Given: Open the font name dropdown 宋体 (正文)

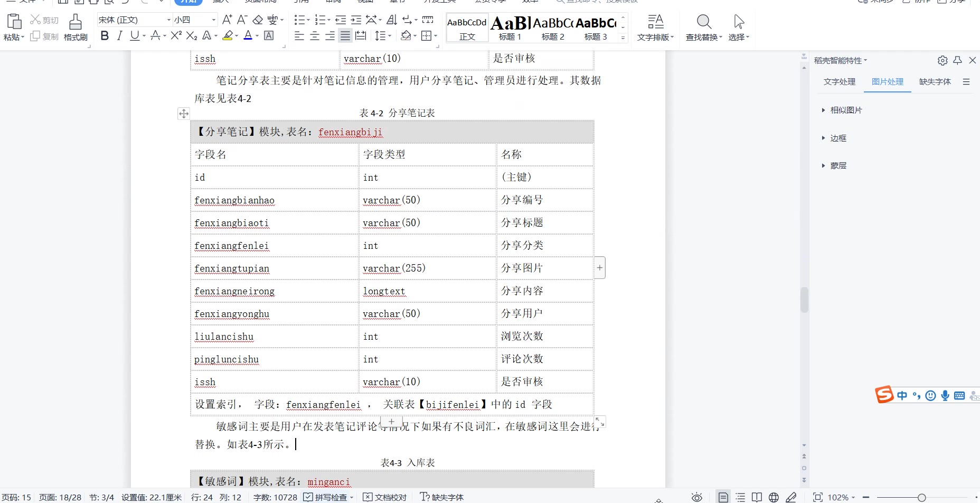Looking at the screenshot, I should 168,20.
